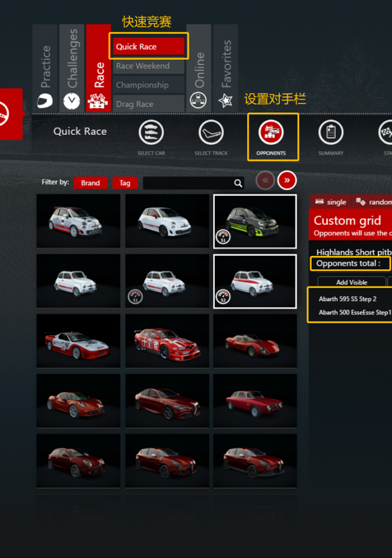Filter cars by Tag
Viewport: 392px width, 558px height.
(x=124, y=183)
